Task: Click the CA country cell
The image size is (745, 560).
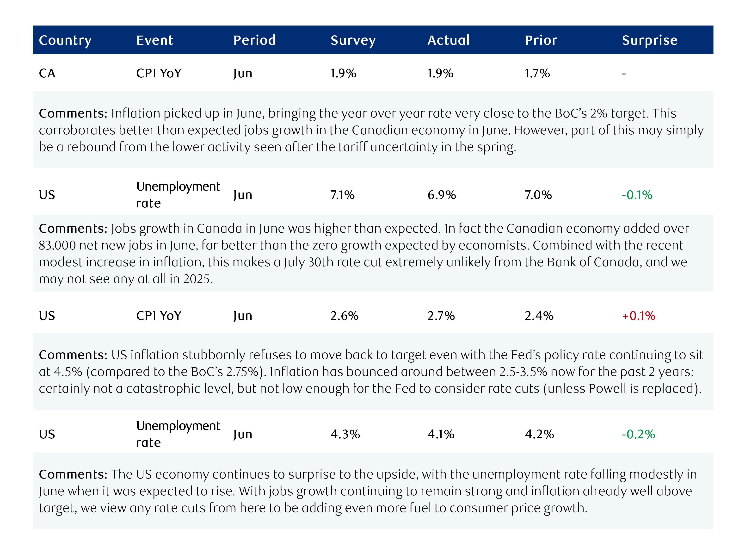Action: (x=47, y=74)
